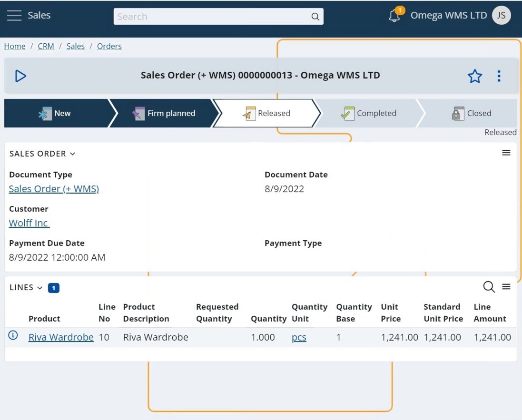Image resolution: width=522 pixels, height=420 pixels.
Task: Collapse the SALES ORDER section
Action: [72, 154]
